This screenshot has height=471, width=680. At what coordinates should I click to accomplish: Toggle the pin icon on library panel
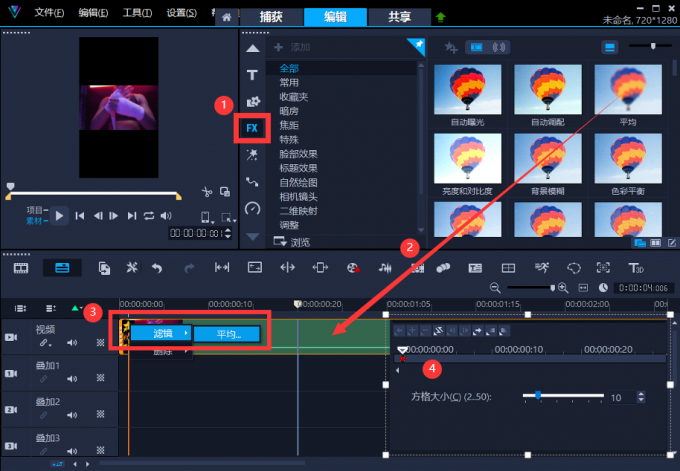point(418,44)
